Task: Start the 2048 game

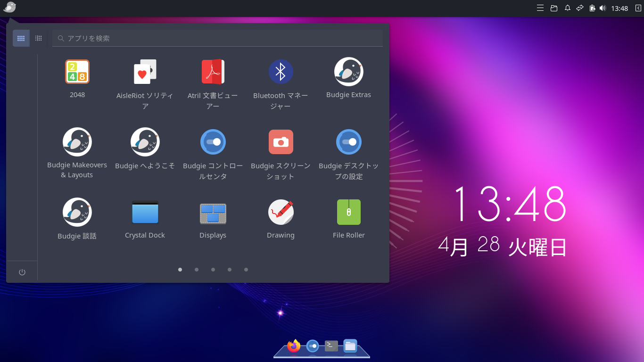Action: click(77, 72)
